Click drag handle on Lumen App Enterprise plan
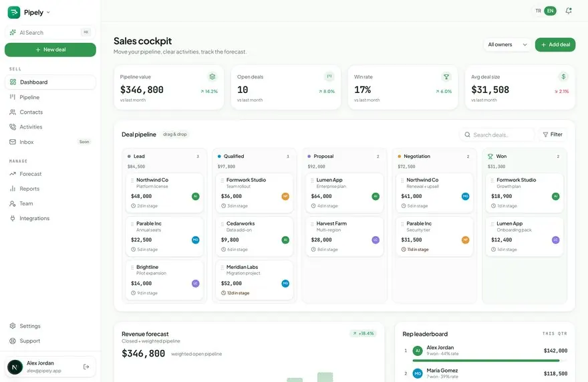 coord(312,181)
